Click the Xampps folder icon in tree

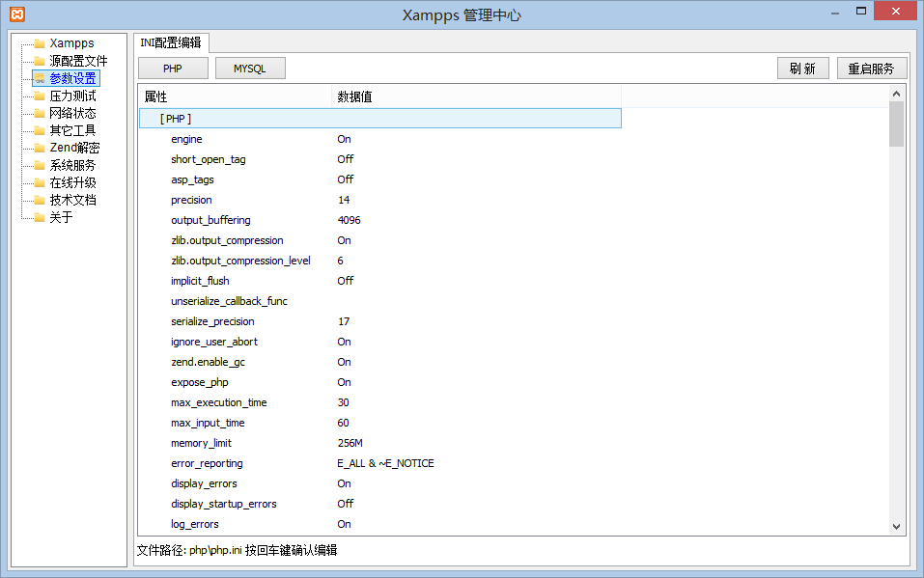(x=40, y=43)
